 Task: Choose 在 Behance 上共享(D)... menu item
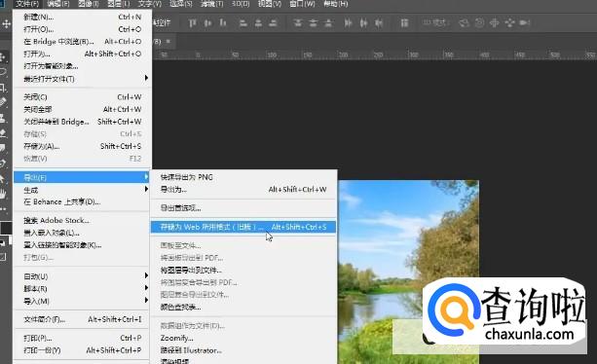tap(82, 202)
